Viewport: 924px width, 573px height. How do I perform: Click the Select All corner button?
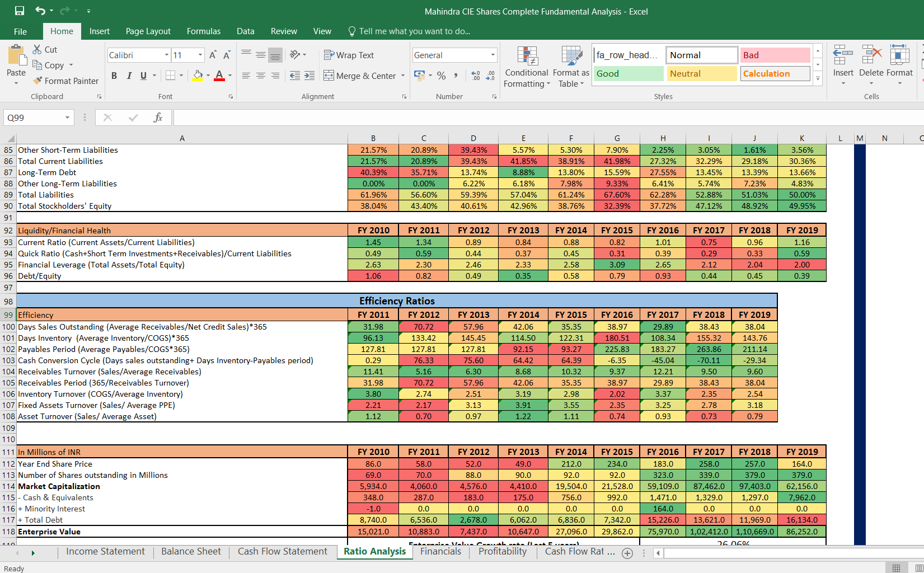(x=10, y=138)
